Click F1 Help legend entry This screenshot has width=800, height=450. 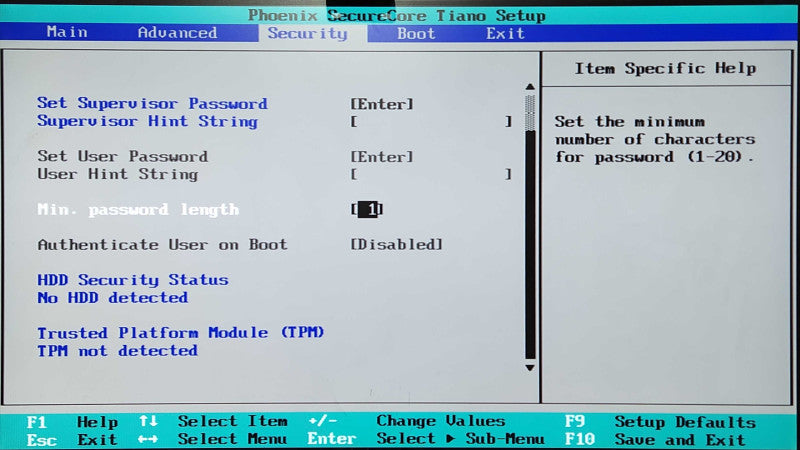pos(72,422)
